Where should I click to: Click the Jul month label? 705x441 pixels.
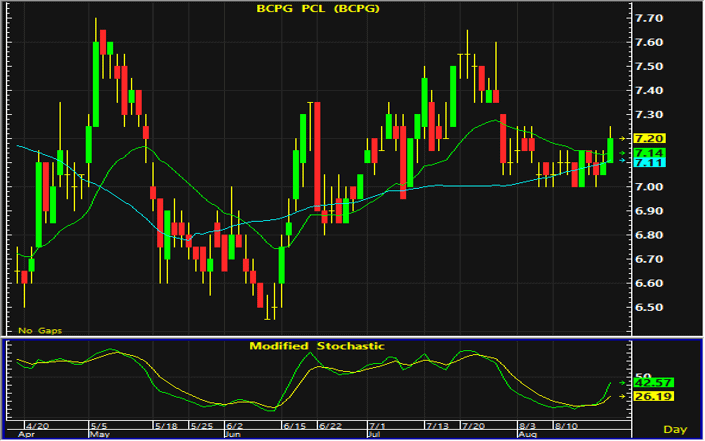click(375, 435)
